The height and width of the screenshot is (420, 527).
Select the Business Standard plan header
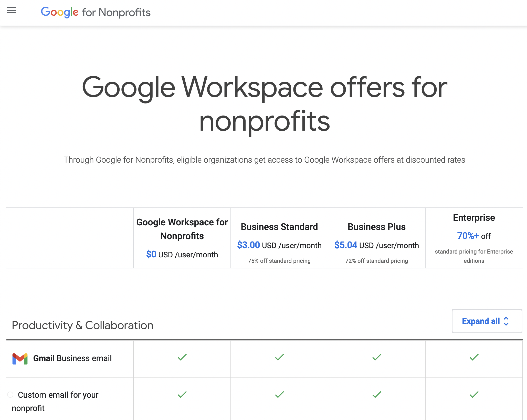pos(279,227)
